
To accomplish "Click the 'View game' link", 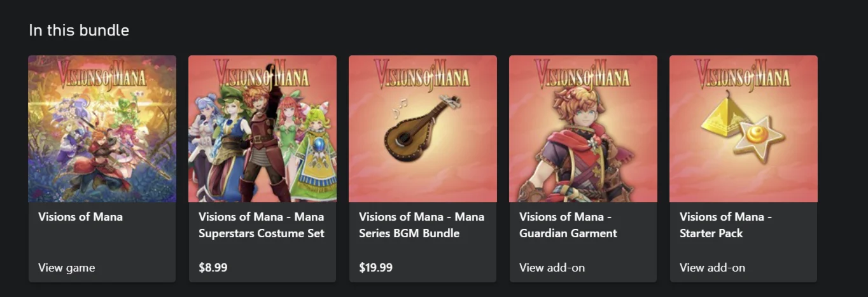I will pos(66,268).
